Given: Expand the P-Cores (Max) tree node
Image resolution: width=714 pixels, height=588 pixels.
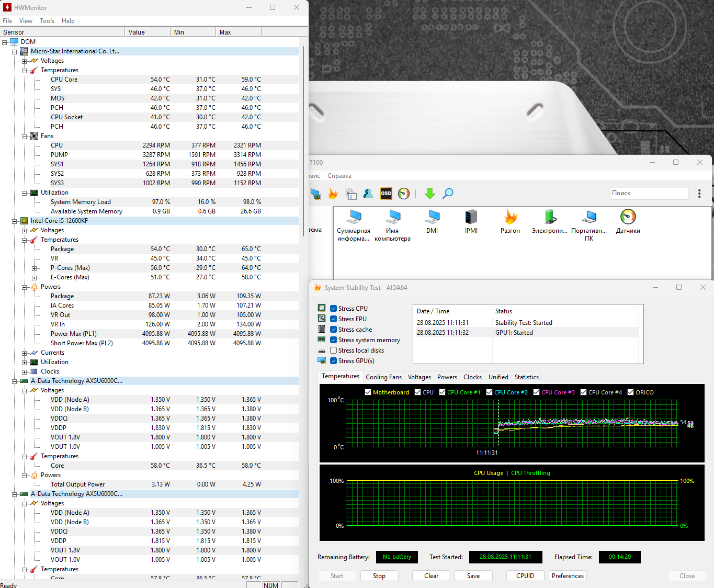Looking at the screenshot, I should (35, 268).
